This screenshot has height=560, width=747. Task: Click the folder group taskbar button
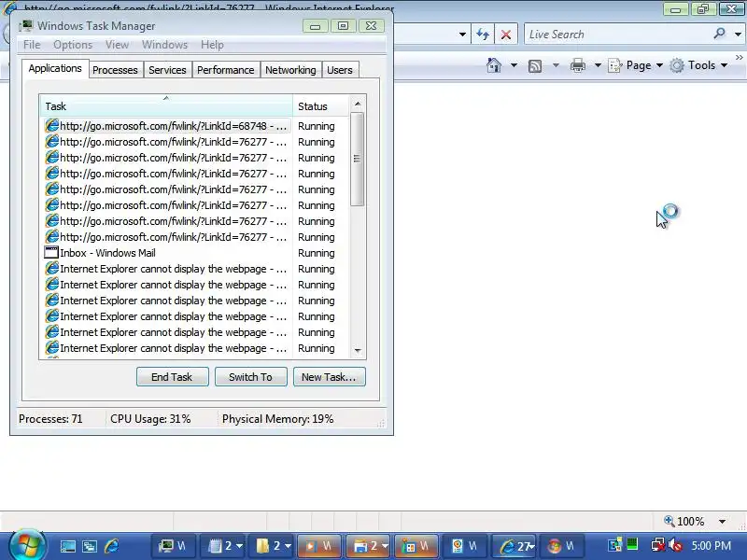271,546
